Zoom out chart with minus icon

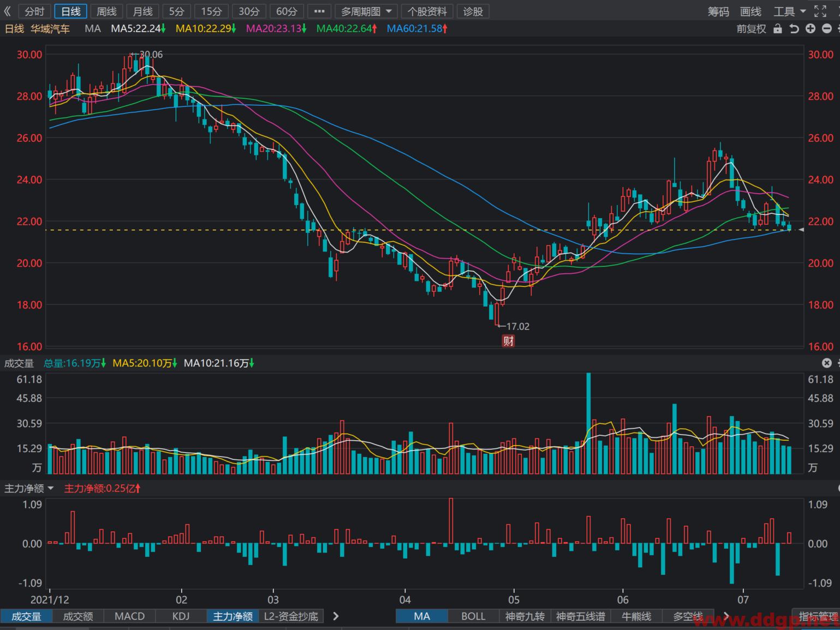pyautogui.click(x=827, y=29)
